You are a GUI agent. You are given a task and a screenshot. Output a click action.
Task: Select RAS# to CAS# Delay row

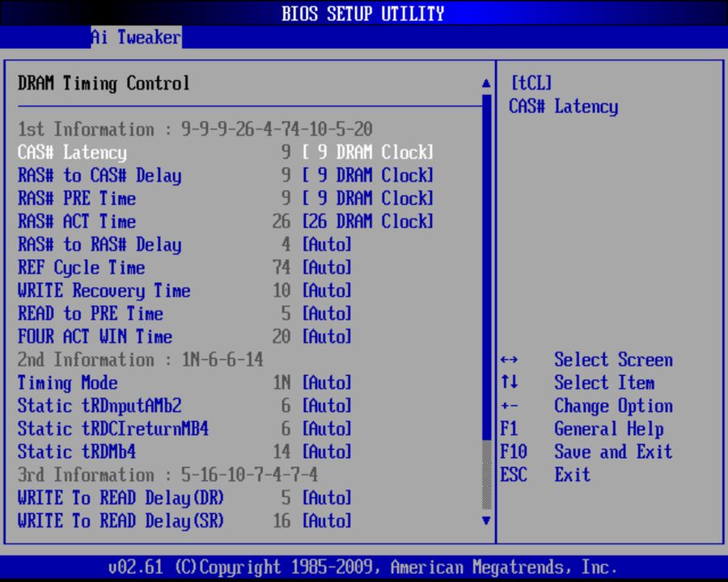tap(99, 175)
